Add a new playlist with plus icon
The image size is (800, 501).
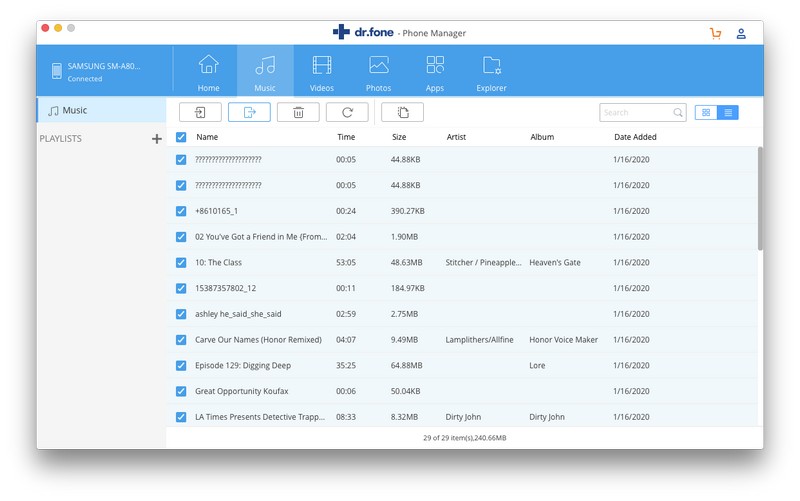pyautogui.click(x=157, y=139)
